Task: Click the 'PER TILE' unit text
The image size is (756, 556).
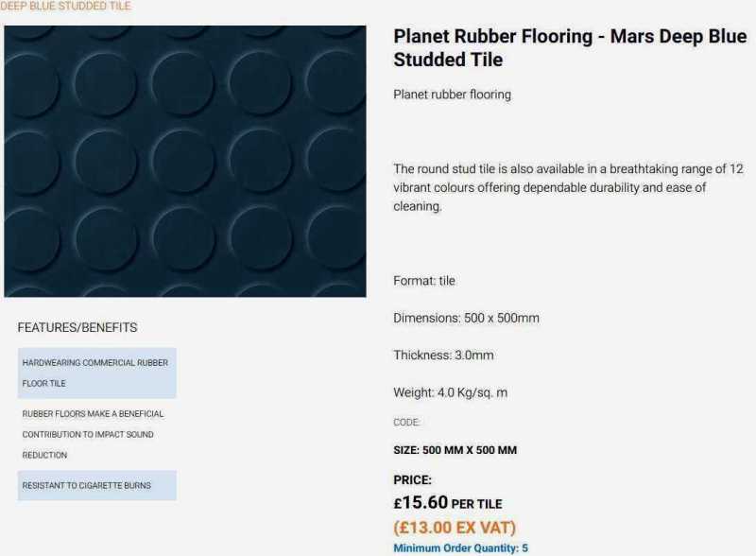Action: pyautogui.click(x=477, y=505)
